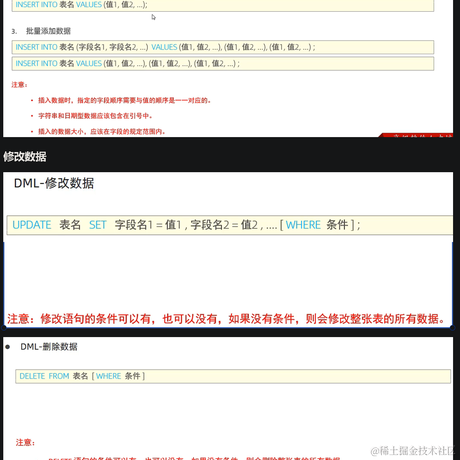Click the single-row 'INSERT INTO 表名 VALUES (值1, 值2, ...);' line
The height and width of the screenshot is (460, 460).
pyautogui.click(x=223, y=5)
